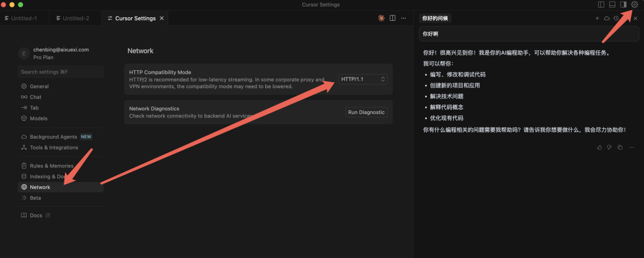Open Beta settings section
This screenshot has width=644, height=258.
point(61,198)
